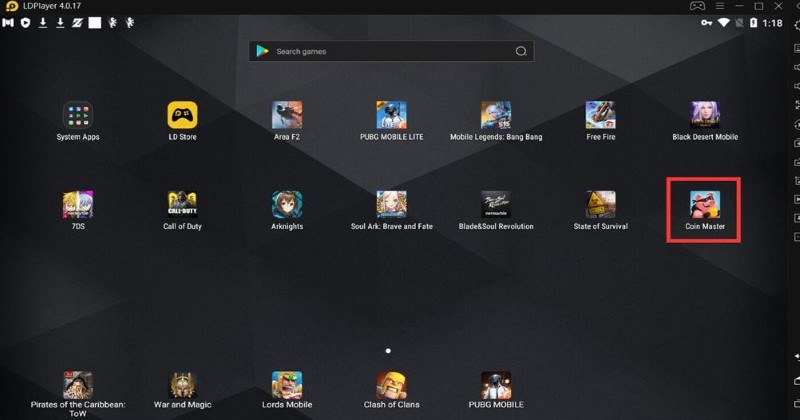Open the Lords Mobile game
This screenshot has width=800, height=420.
(287, 385)
